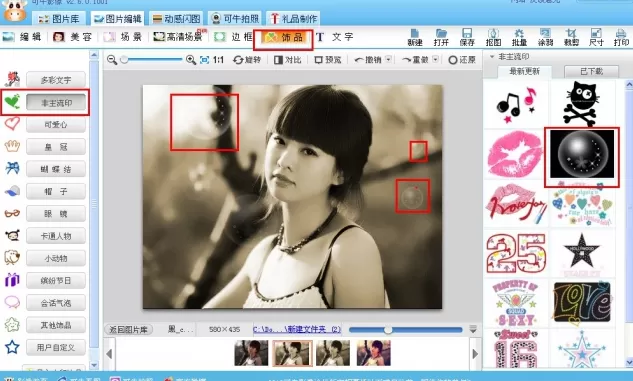
Task: Click the 重做 redo button
Action: click(x=415, y=60)
